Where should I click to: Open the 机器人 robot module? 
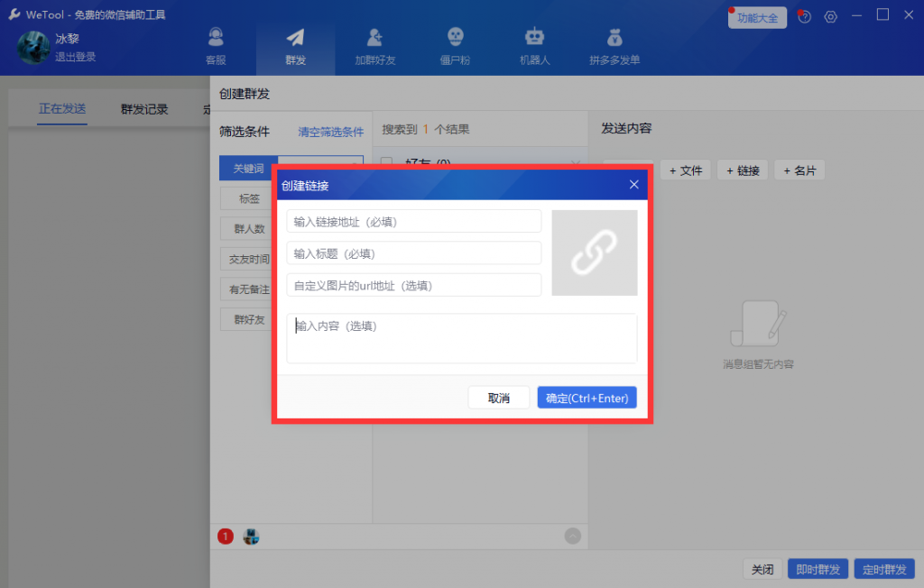point(534,47)
